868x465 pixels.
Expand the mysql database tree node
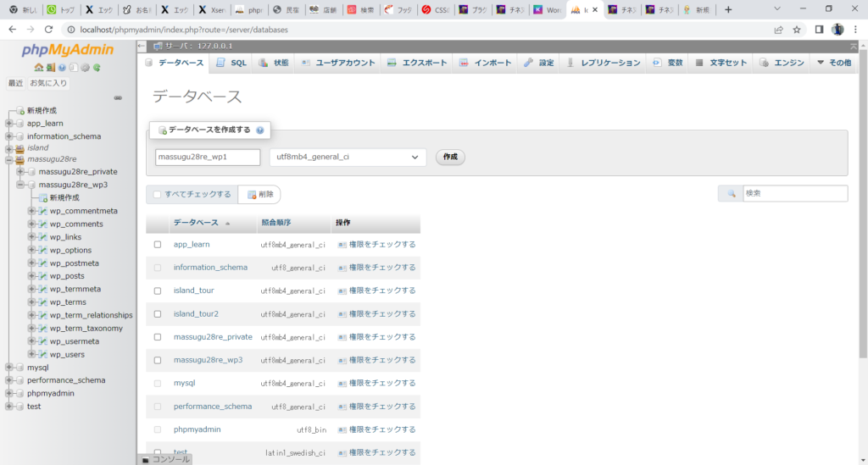[8, 367]
